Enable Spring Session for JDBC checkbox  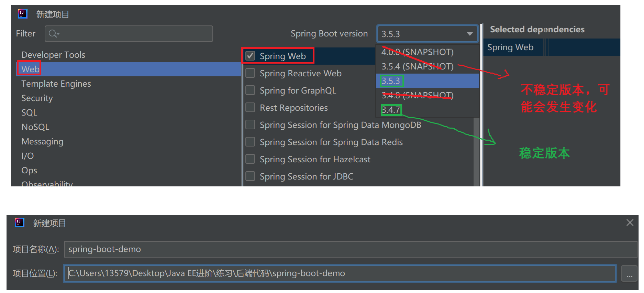pos(250,176)
